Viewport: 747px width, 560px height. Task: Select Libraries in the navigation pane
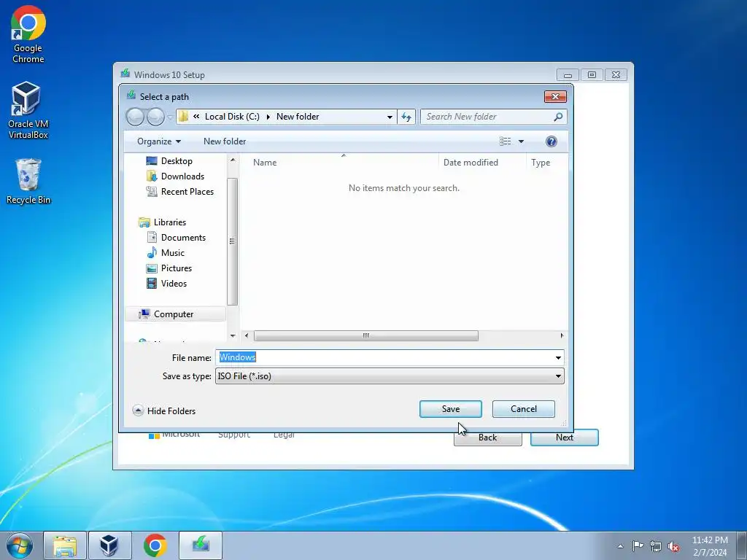pos(169,222)
